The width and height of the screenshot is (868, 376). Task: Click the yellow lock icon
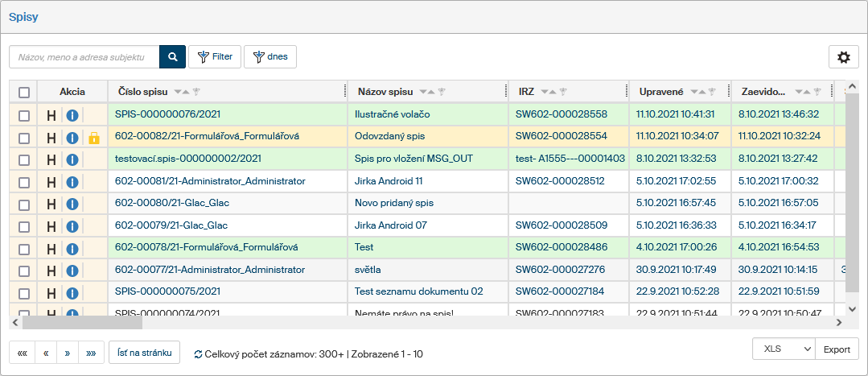pyautogui.click(x=94, y=138)
